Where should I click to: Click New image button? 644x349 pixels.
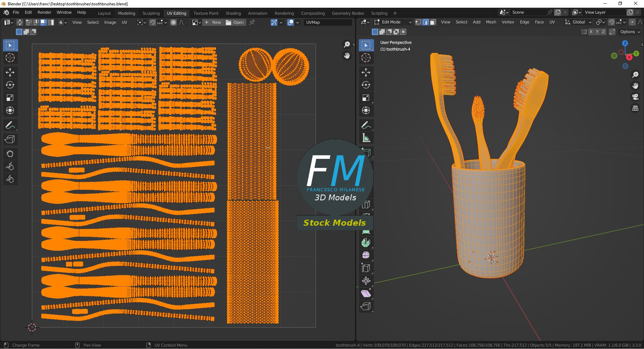[x=213, y=22]
